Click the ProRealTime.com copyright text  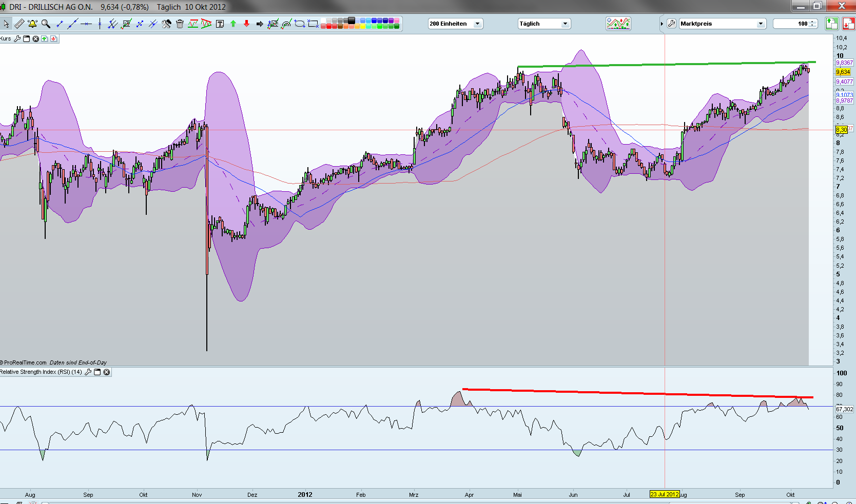click(24, 362)
